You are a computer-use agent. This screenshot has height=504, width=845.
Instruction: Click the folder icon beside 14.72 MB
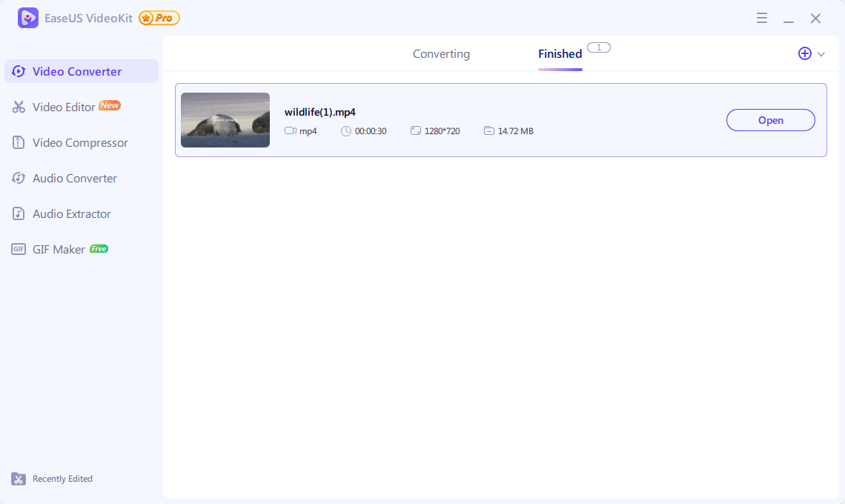tap(488, 131)
